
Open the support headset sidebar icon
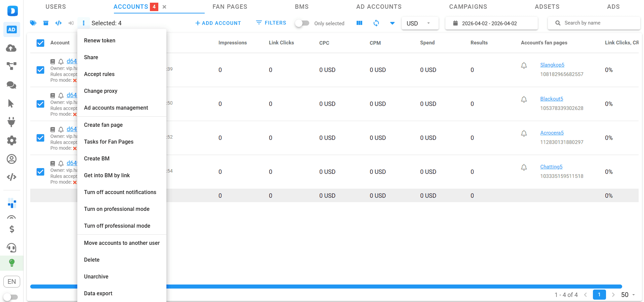coord(11,248)
